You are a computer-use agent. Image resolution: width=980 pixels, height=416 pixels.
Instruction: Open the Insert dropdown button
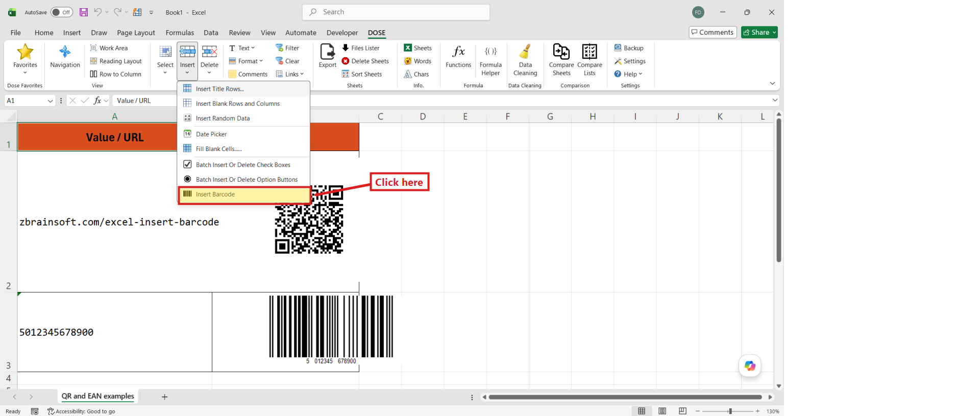[x=187, y=61]
